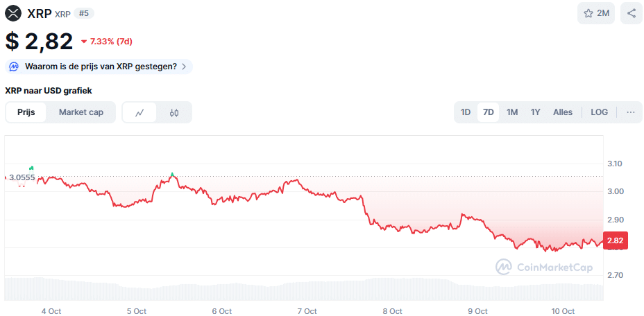This screenshot has height=316, width=644.
Task: Click the XRP coin logo icon
Action: pyautogui.click(x=13, y=13)
